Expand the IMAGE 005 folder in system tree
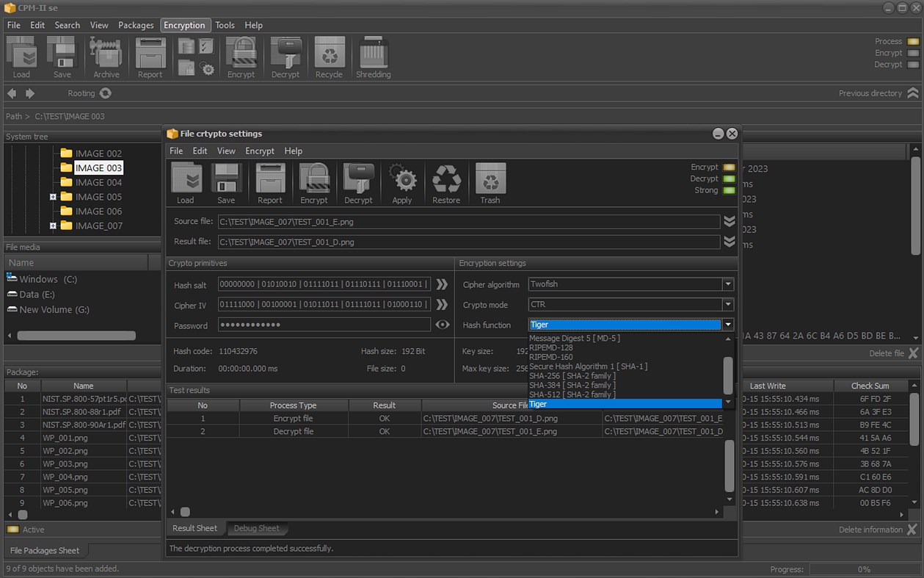This screenshot has width=924, height=578. coord(52,197)
